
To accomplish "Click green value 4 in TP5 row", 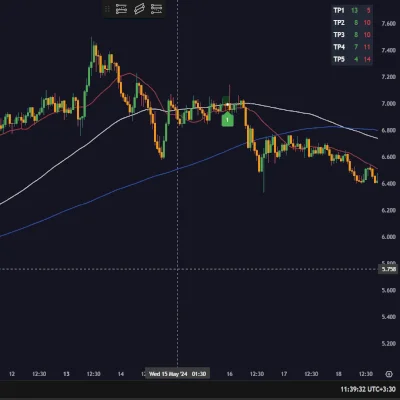I will pyautogui.click(x=356, y=59).
